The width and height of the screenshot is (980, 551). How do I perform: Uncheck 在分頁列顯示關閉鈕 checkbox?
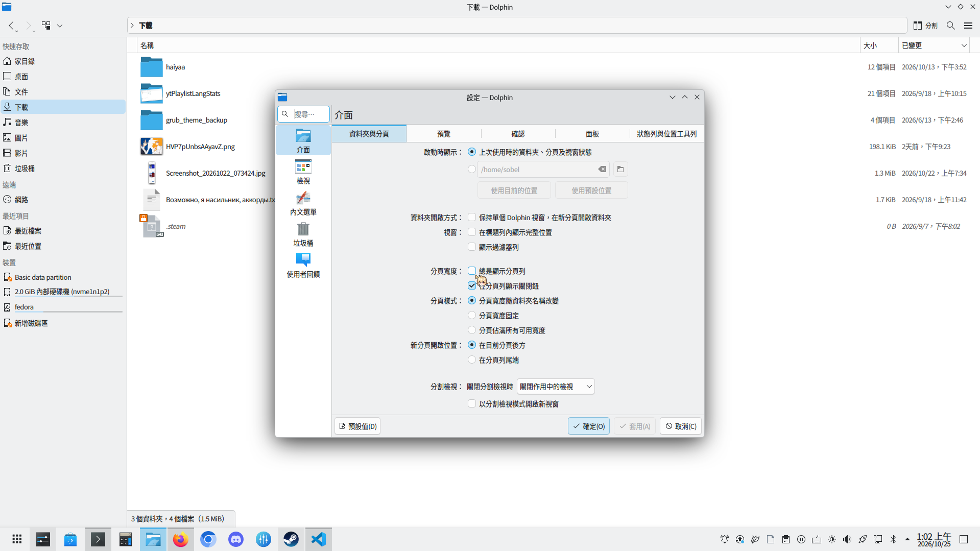[x=472, y=286]
